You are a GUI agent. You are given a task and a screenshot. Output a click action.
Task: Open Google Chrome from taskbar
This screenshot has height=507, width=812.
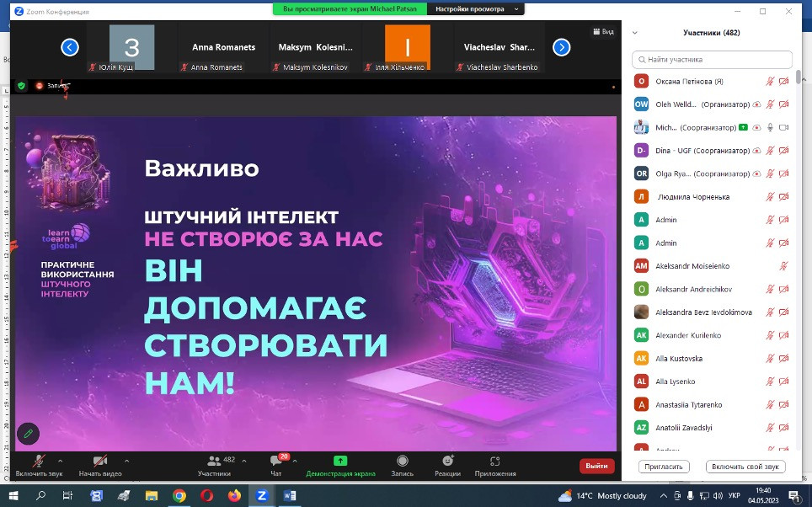pos(179,495)
